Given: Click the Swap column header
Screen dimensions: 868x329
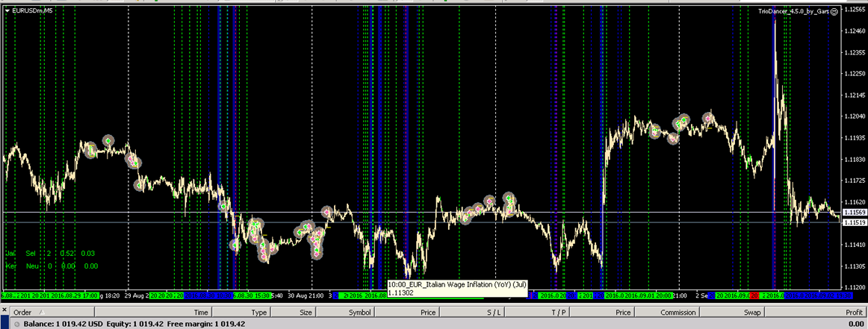Looking at the screenshot, I should tap(732, 313).
